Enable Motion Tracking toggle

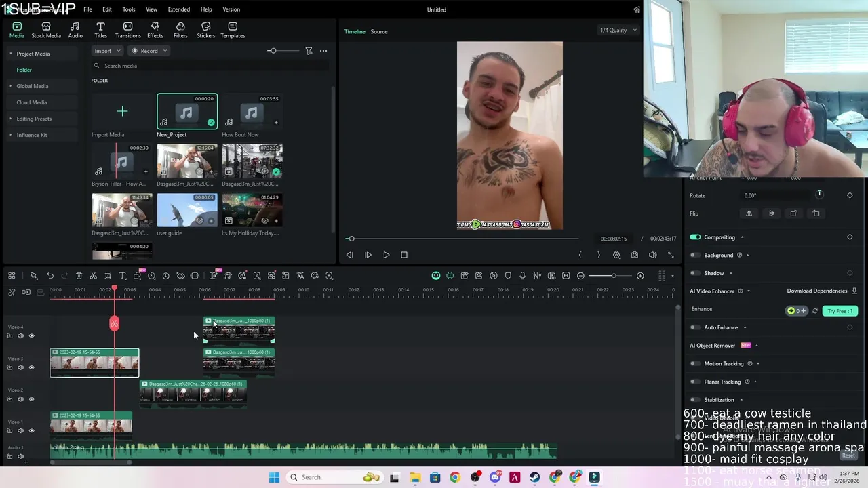694,363
